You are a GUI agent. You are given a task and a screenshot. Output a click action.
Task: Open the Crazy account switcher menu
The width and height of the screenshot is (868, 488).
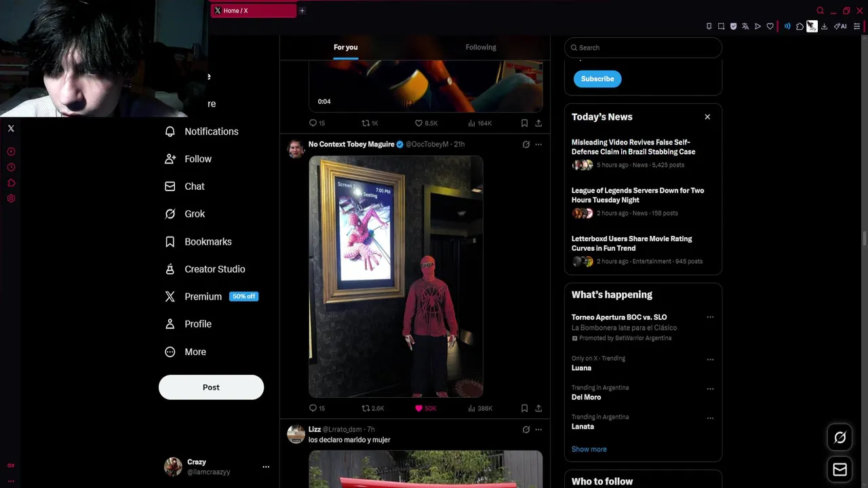pos(218,466)
